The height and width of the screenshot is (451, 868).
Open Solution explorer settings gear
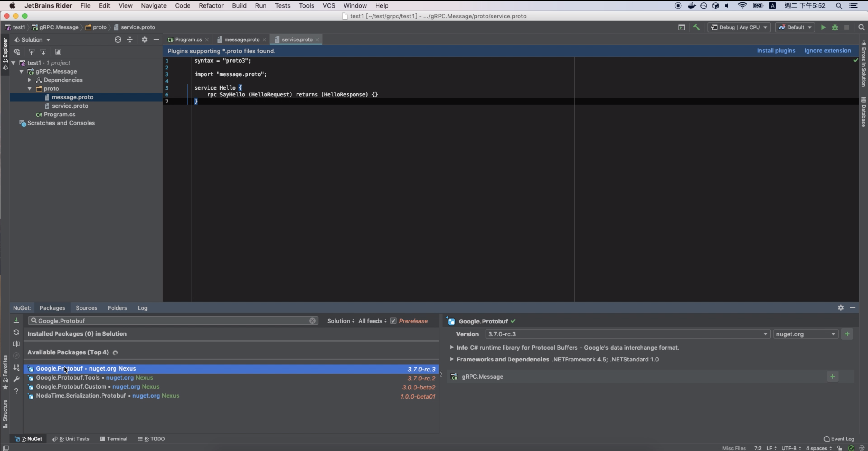(x=145, y=39)
